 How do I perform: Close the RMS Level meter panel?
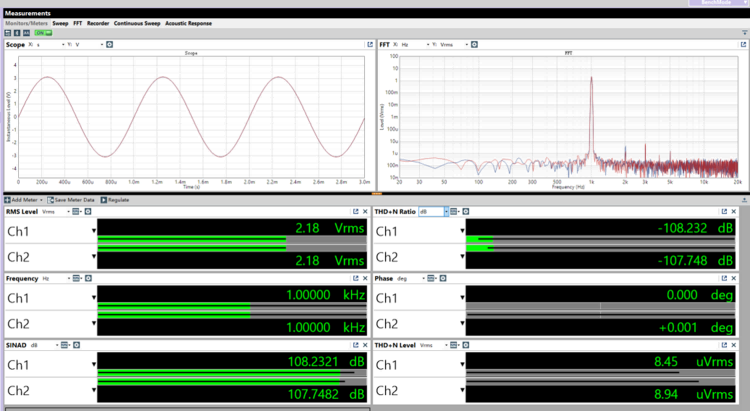[x=366, y=212]
